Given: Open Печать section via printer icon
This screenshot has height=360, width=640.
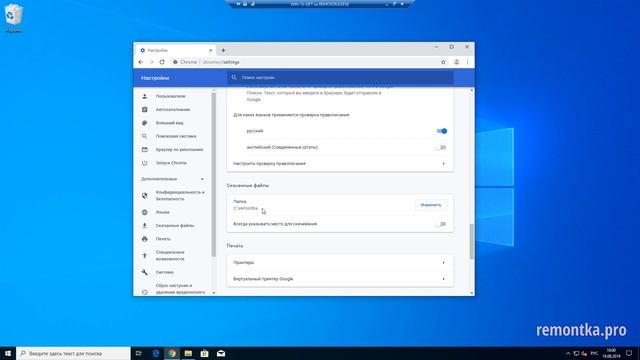Looking at the screenshot, I should click(x=144, y=239).
